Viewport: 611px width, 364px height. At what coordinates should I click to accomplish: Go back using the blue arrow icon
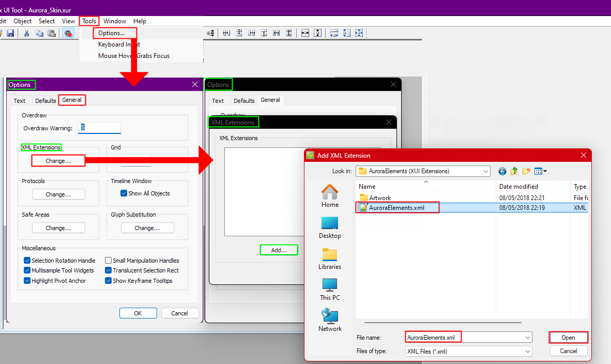pos(502,171)
